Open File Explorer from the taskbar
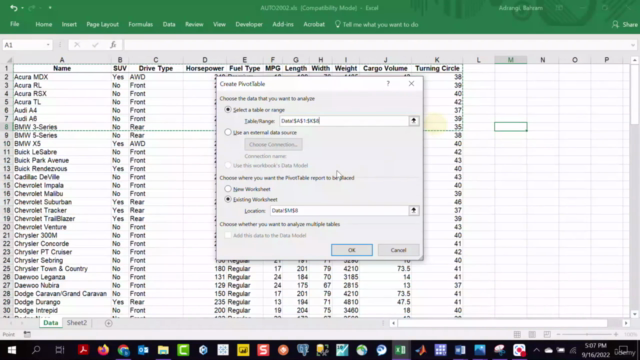The width and height of the screenshot is (640, 360). [163, 350]
